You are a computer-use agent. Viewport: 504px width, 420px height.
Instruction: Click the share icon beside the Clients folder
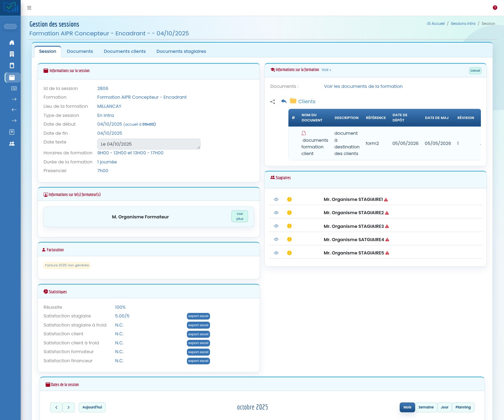tap(273, 102)
